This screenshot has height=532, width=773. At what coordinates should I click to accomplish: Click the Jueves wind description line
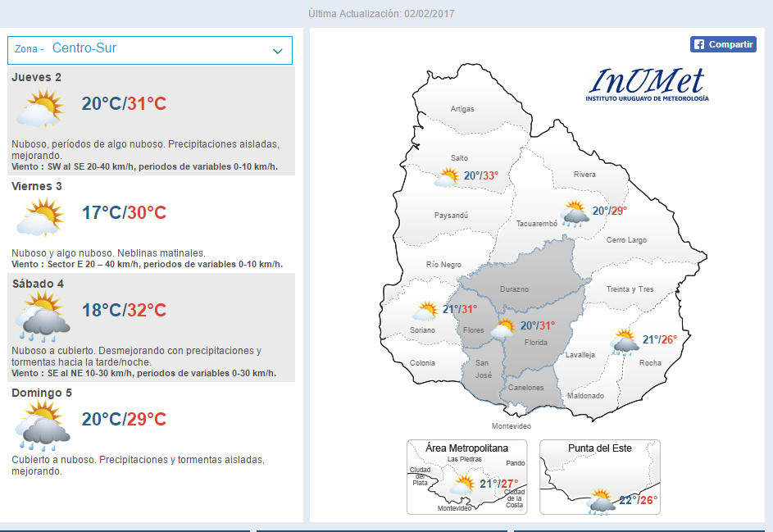[x=144, y=166]
